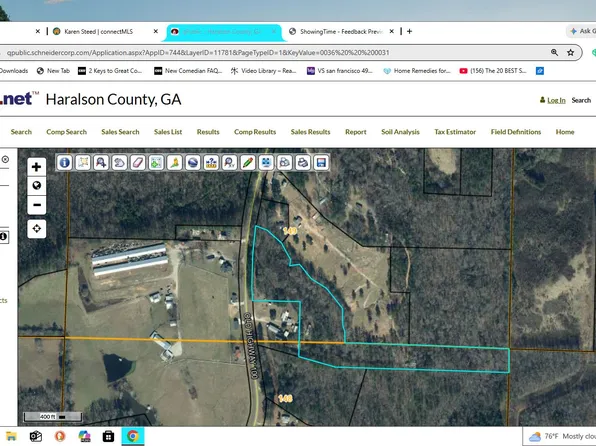This screenshot has width=596, height=446.
Task: Go to the Home menu item
Action: pyautogui.click(x=565, y=132)
